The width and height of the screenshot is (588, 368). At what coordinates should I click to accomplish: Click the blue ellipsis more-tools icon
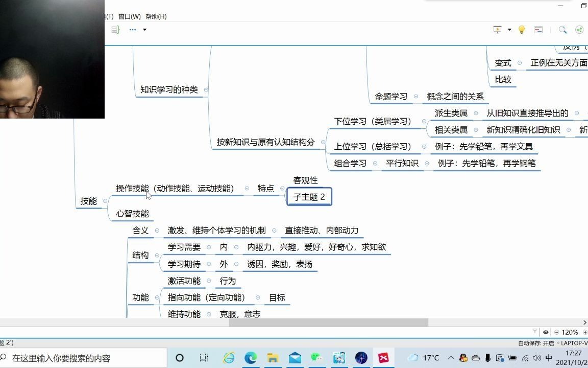(x=132, y=29)
